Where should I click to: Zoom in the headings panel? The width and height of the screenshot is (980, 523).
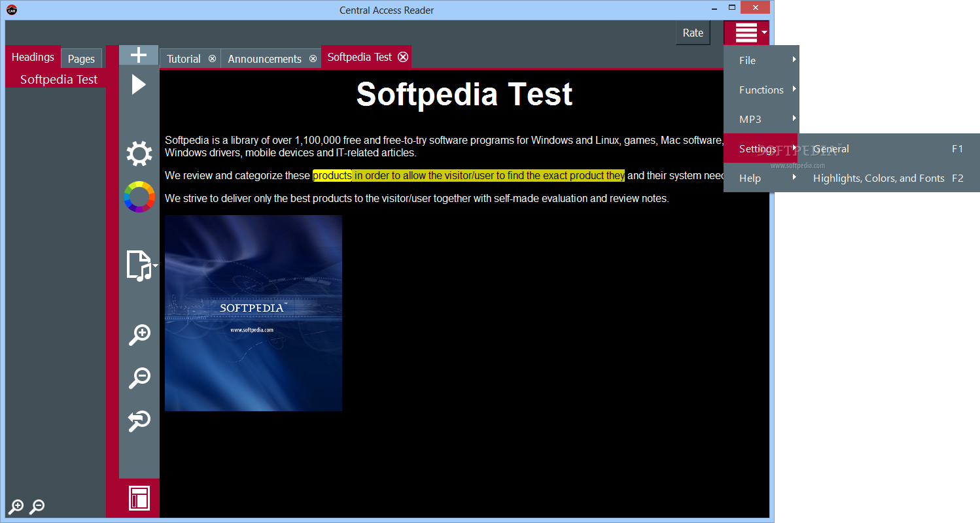(16, 507)
